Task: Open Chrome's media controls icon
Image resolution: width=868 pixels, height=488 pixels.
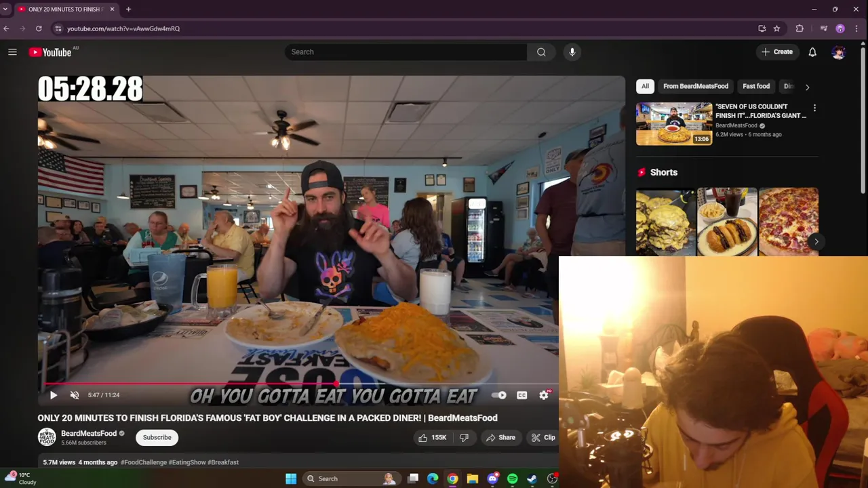Action: [x=824, y=28]
